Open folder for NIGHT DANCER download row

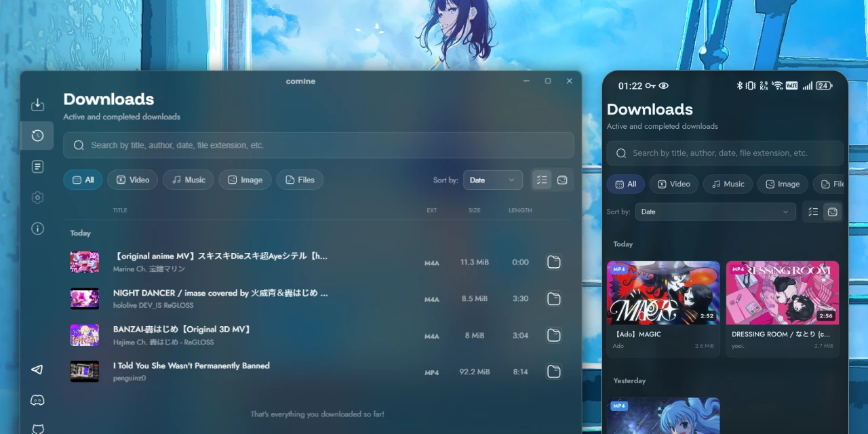point(554,298)
